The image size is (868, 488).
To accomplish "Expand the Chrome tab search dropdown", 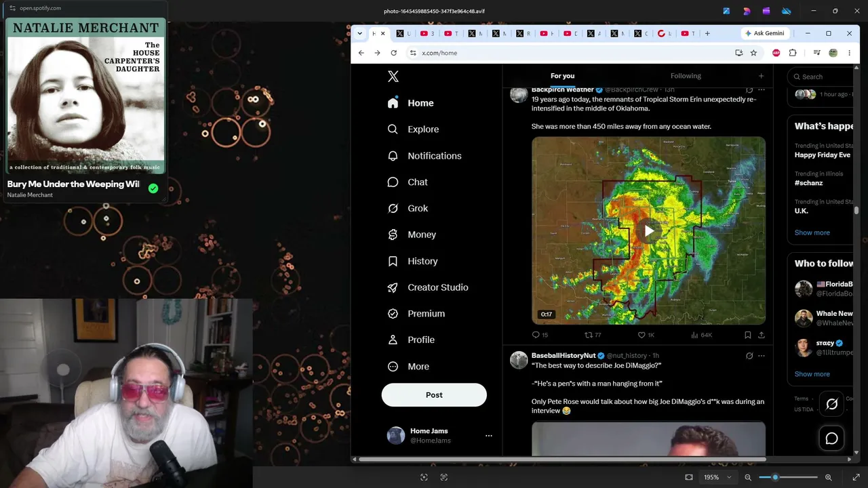I will click(359, 33).
